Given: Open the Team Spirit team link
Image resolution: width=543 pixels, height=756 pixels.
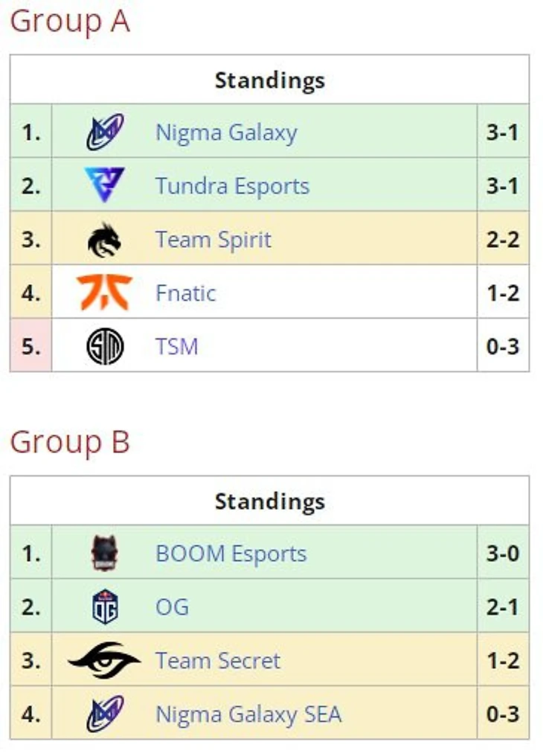Looking at the screenshot, I should click(x=213, y=240).
